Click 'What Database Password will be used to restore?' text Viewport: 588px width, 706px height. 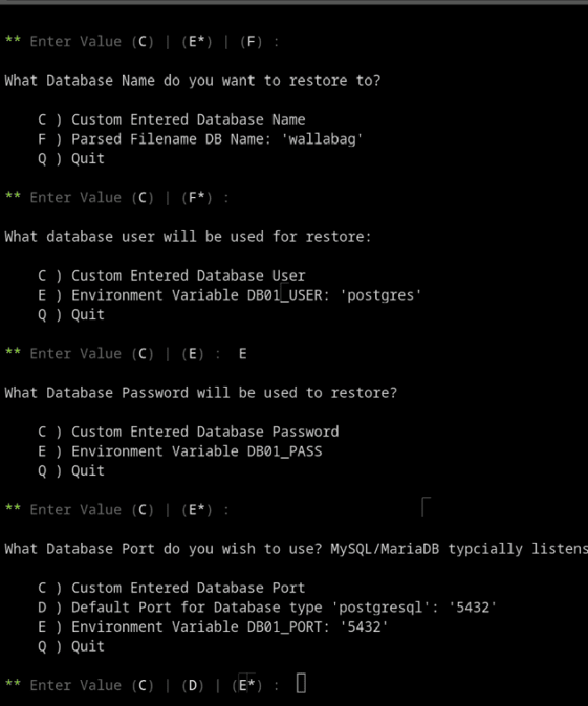click(x=200, y=393)
